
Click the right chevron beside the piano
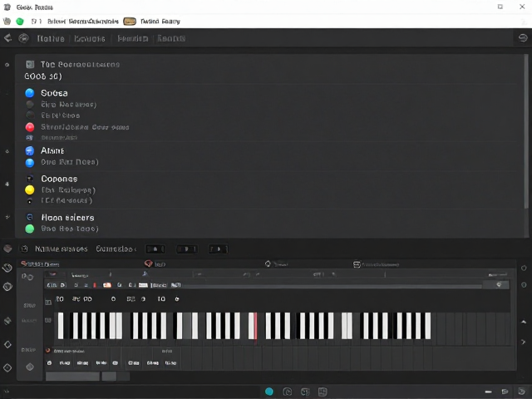point(523,342)
